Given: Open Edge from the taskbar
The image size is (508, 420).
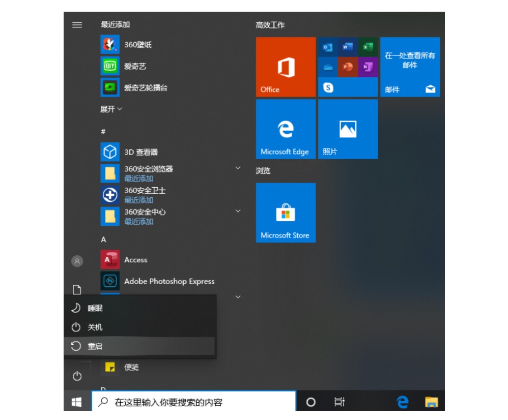Looking at the screenshot, I should pos(403,402).
